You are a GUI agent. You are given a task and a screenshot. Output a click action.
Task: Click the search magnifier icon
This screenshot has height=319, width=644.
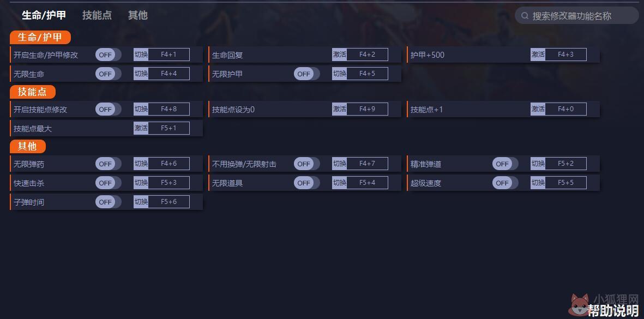pos(525,16)
